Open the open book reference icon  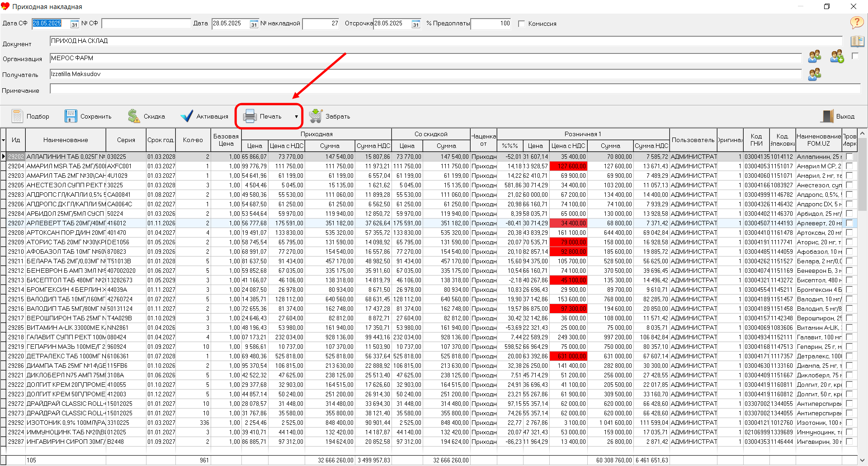pos(857,42)
